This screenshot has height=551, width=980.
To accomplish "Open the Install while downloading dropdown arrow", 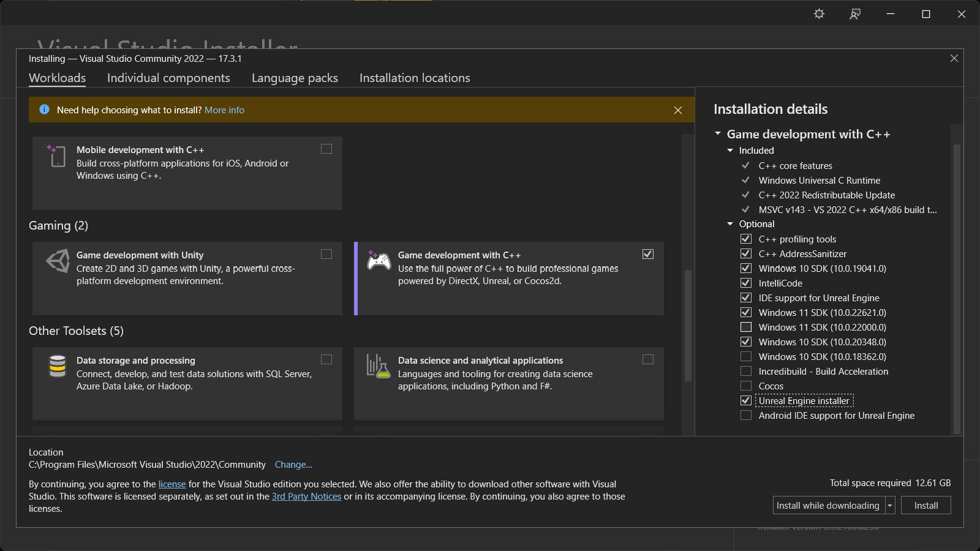I will [890, 506].
